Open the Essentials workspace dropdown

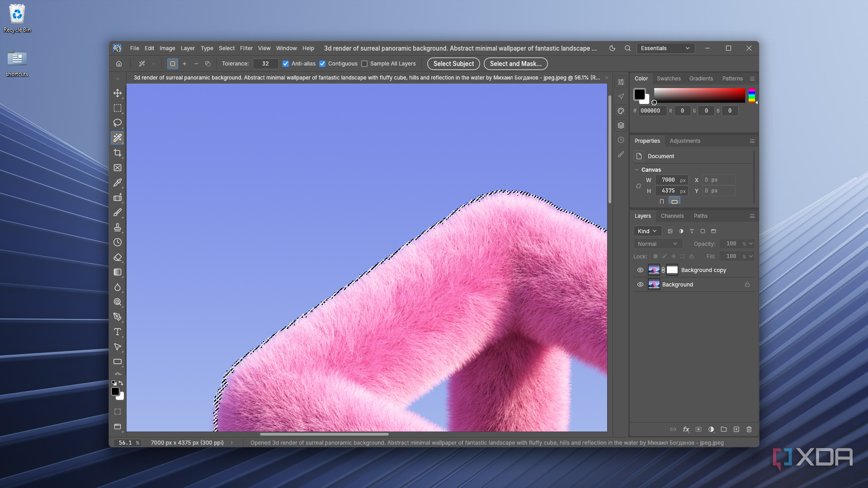(x=665, y=48)
